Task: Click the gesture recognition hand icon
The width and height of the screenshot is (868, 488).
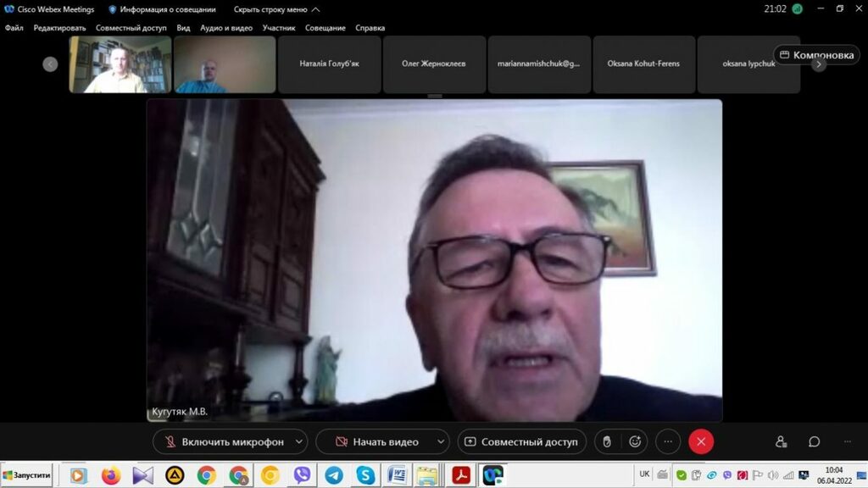Action: [606, 441]
